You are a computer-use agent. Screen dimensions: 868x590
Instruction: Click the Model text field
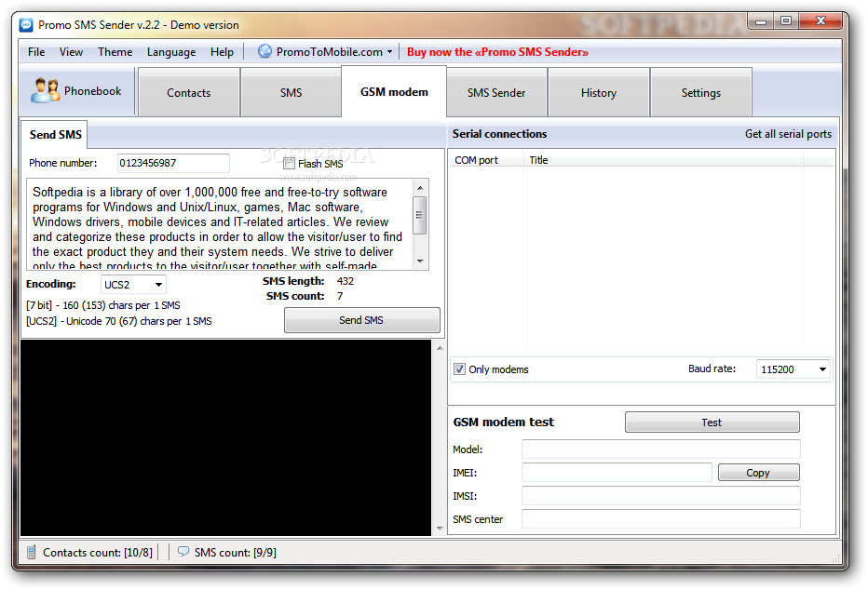click(x=661, y=449)
